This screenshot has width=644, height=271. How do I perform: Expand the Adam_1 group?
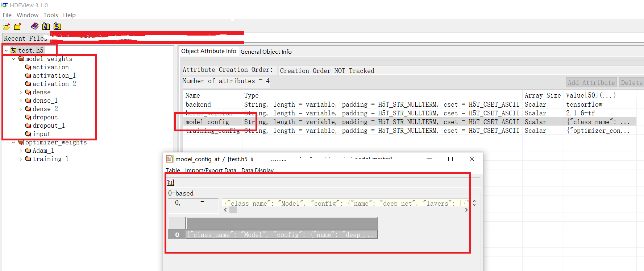pyautogui.click(x=21, y=151)
